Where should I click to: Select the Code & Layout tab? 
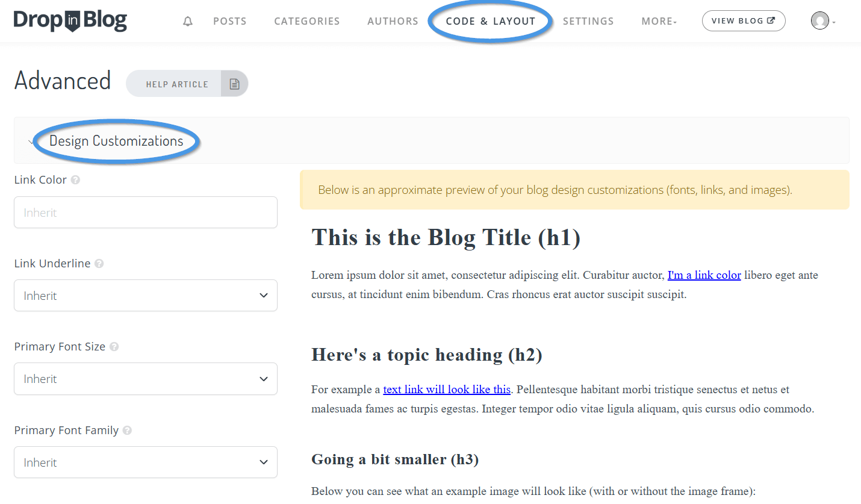point(491,21)
